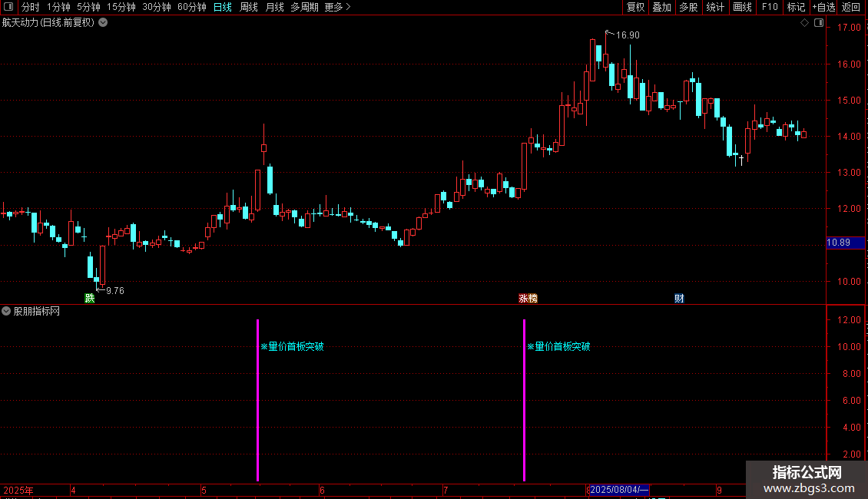This screenshot has height=499, width=868.
Task: Click second 量价首板突破 signal label
Action: (x=558, y=346)
